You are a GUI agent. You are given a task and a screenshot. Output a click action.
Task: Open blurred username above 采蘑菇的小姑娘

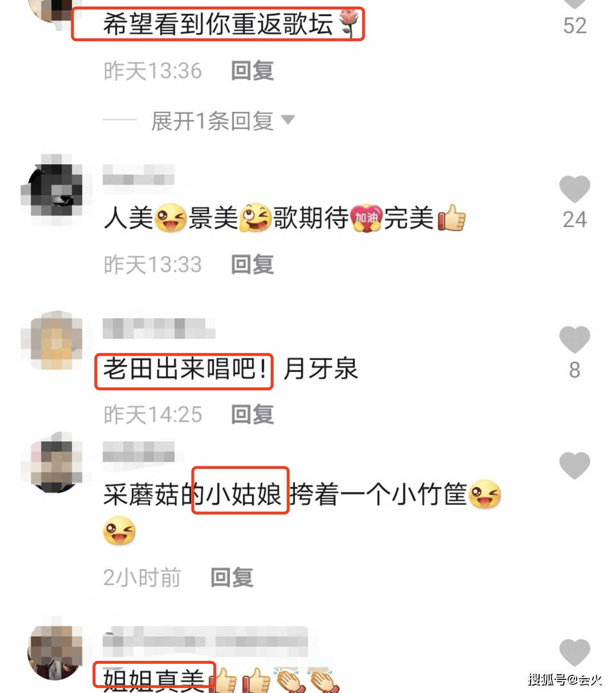[x=138, y=451]
